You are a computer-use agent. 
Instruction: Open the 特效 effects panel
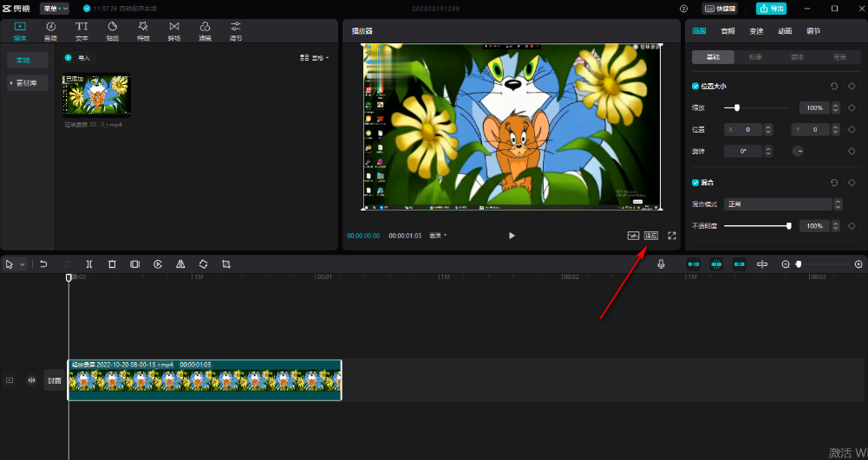143,31
